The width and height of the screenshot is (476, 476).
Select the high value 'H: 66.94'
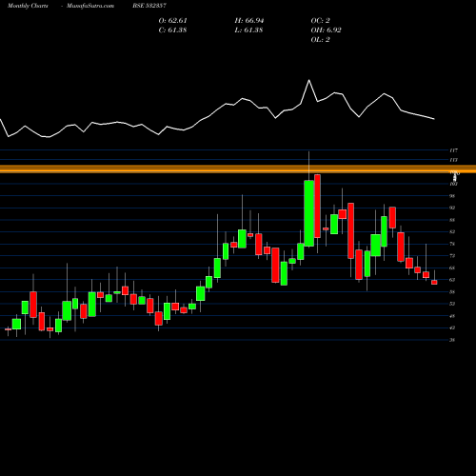[249, 21]
